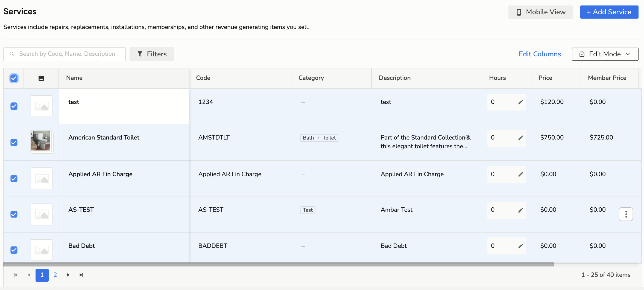Click the Add Service button

tap(609, 12)
